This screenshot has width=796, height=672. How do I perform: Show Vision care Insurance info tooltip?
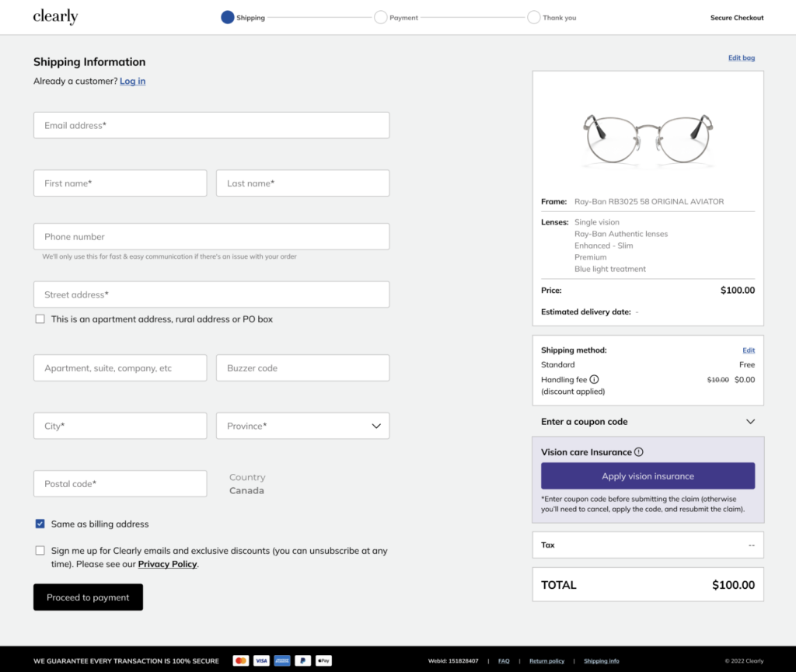click(x=639, y=452)
